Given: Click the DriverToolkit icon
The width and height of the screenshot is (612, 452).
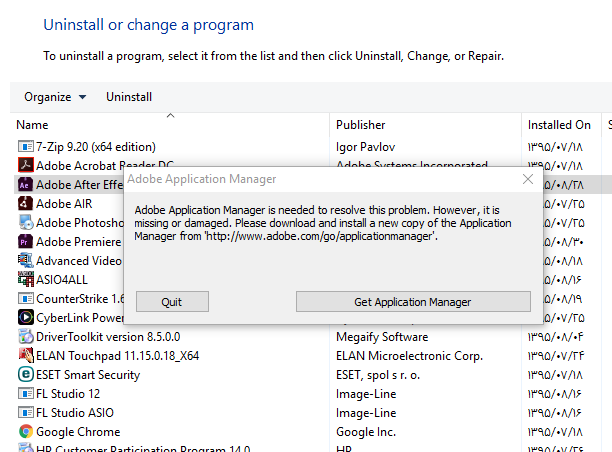Looking at the screenshot, I should click(x=26, y=336).
